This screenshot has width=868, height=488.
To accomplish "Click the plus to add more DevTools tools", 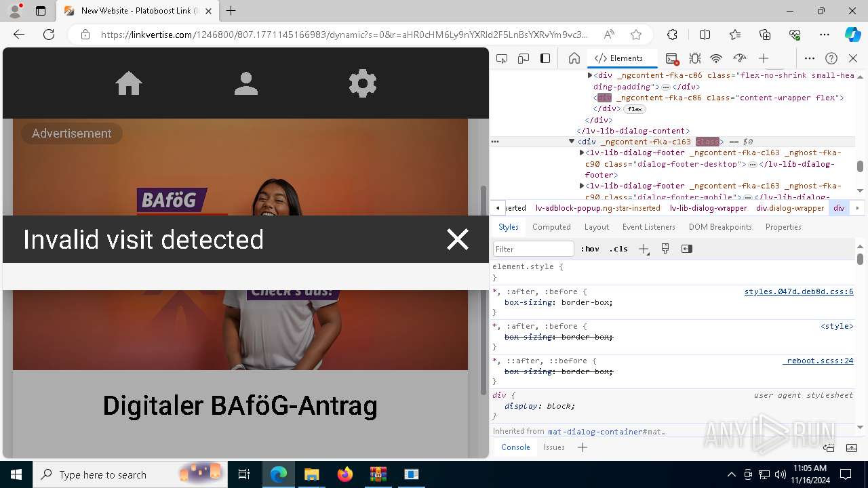I will 764,58.
